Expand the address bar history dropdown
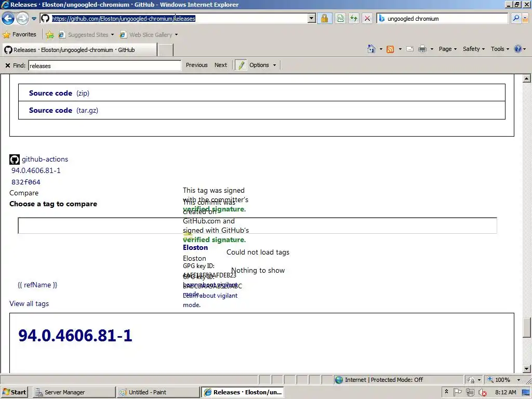Image resolution: width=532 pixels, height=399 pixels. (312, 18)
